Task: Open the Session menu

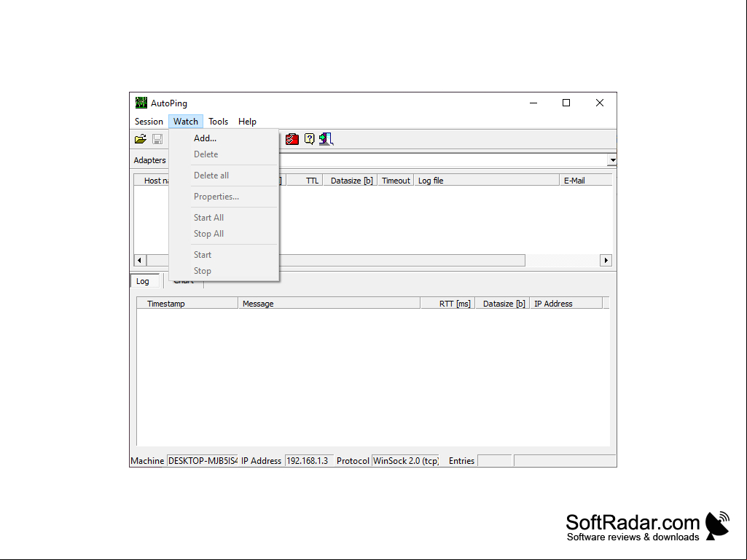Action: pos(149,122)
